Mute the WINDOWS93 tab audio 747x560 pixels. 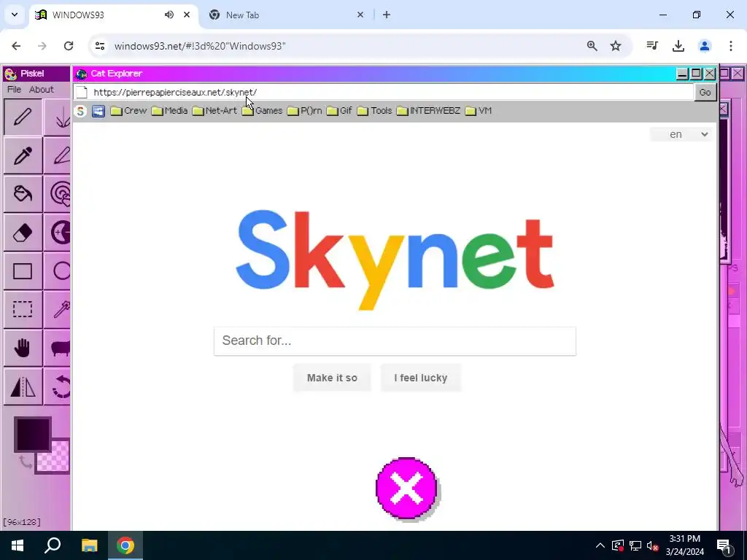coord(169,15)
